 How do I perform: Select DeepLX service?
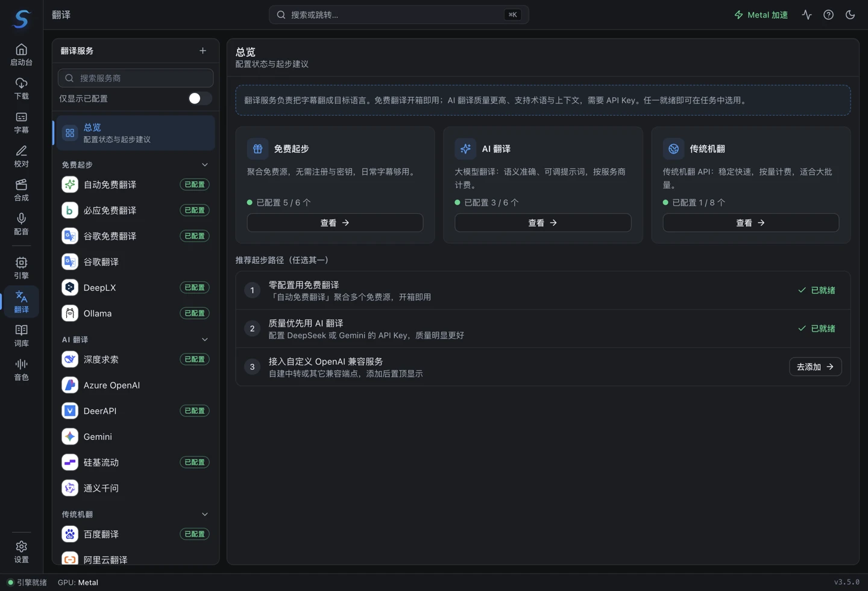point(136,287)
